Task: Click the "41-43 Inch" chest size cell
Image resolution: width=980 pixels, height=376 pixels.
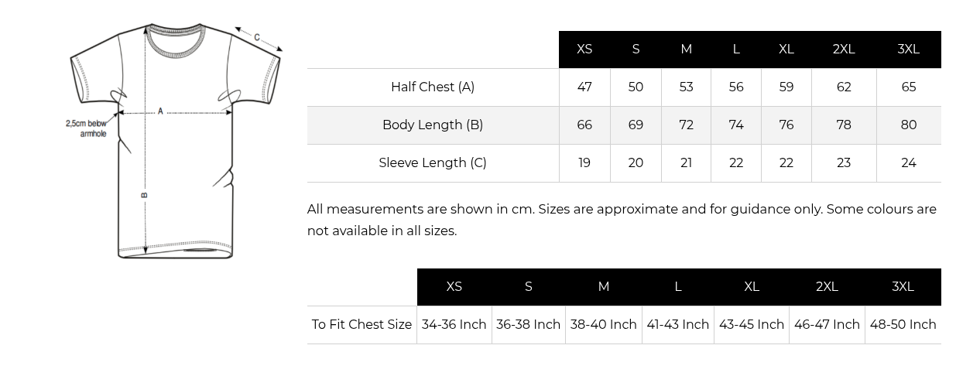Action: tap(677, 324)
